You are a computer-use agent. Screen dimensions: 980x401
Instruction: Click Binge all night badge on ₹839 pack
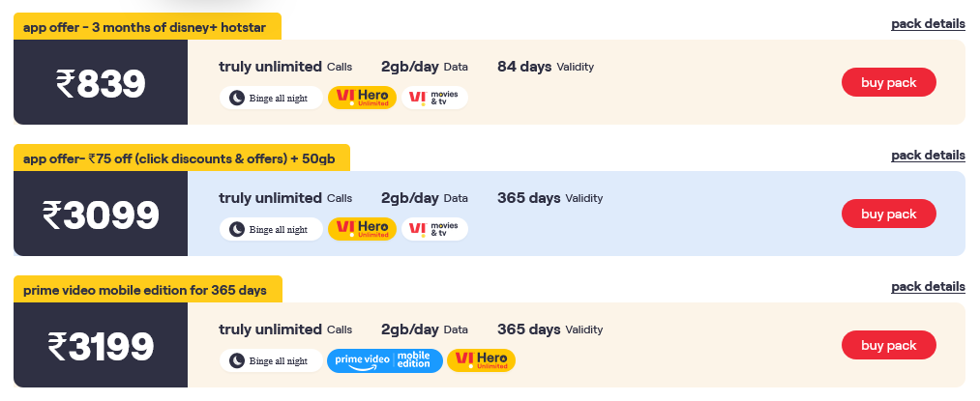(x=271, y=98)
